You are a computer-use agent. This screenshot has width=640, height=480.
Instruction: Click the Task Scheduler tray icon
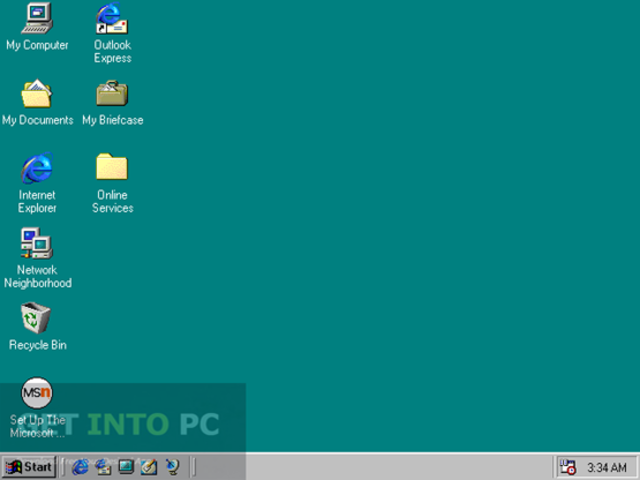(x=568, y=467)
